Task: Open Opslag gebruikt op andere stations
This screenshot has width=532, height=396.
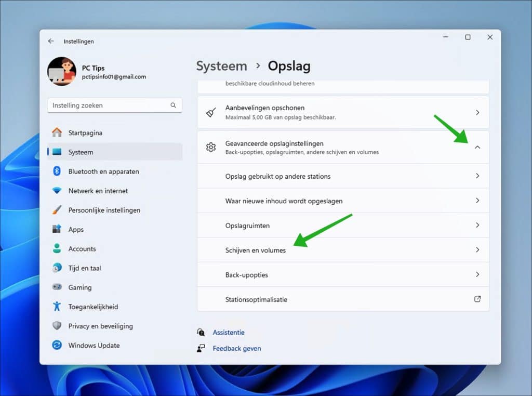Action: click(x=343, y=176)
